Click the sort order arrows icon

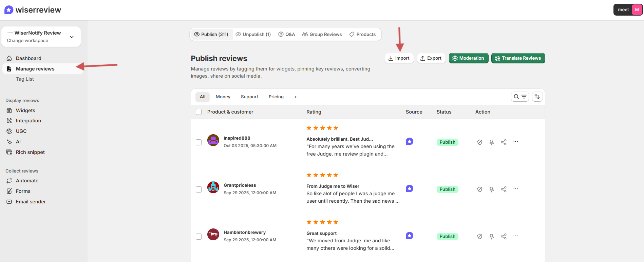point(537,97)
